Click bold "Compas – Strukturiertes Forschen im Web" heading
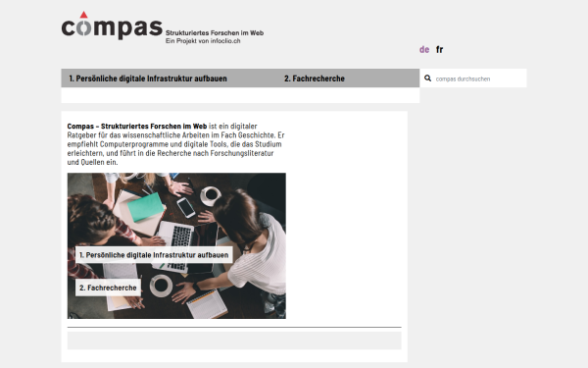 pyautogui.click(x=137, y=127)
